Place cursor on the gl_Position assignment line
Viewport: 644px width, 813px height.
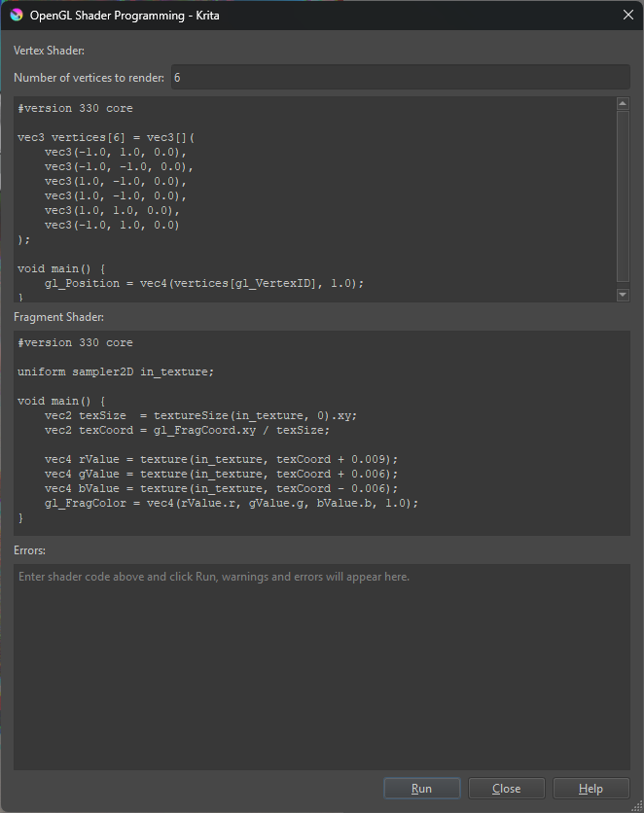[204, 283]
